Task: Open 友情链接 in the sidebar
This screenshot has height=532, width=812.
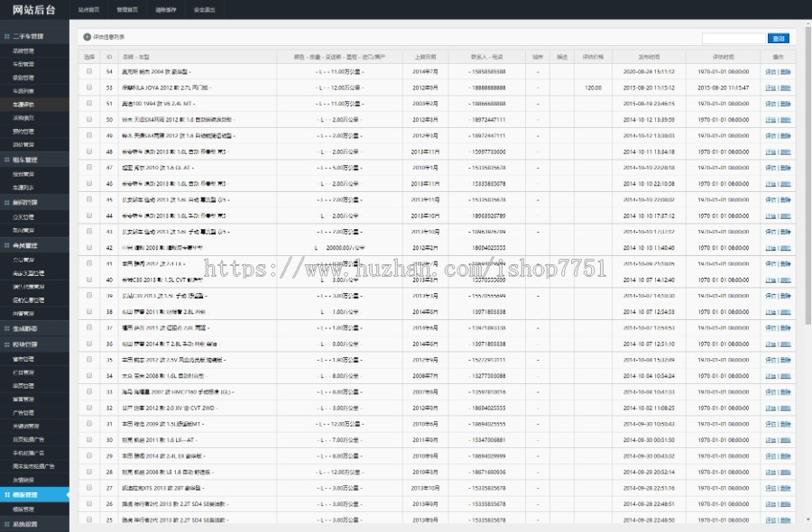Action: tap(23, 480)
